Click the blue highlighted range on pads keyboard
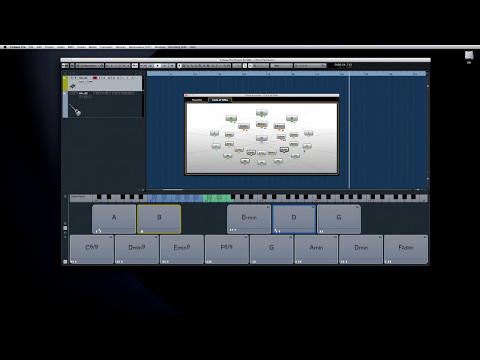The height and width of the screenshot is (360, 480). [175, 198]
